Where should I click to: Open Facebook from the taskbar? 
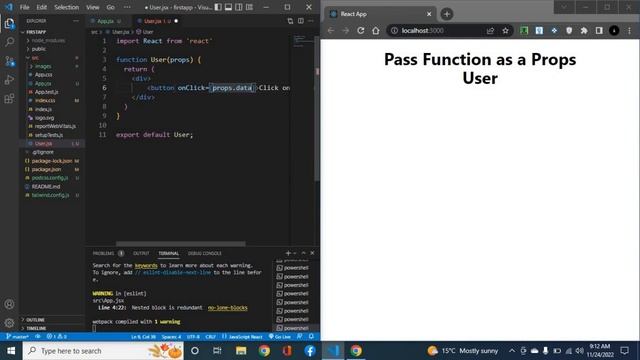(x=310, y=351)
